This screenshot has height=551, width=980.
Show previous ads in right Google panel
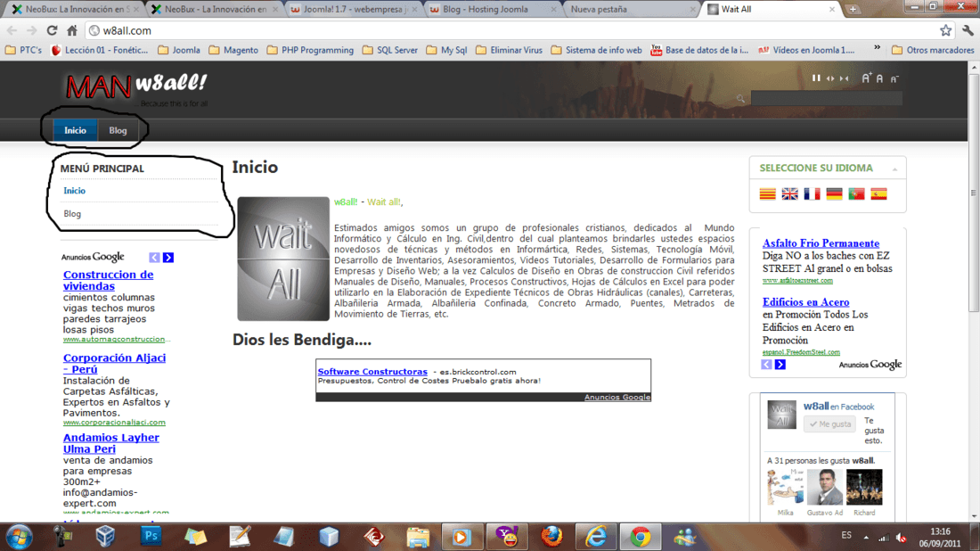766,365
